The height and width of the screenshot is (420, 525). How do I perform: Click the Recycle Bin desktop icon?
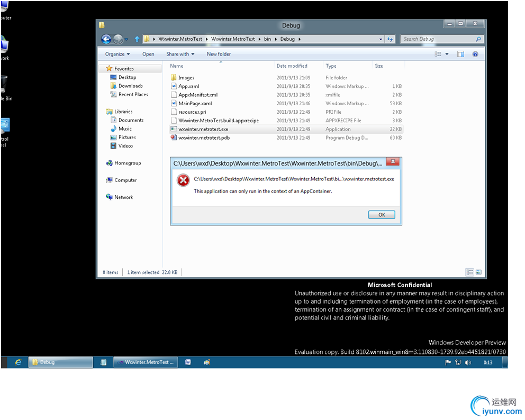[6, 88]
